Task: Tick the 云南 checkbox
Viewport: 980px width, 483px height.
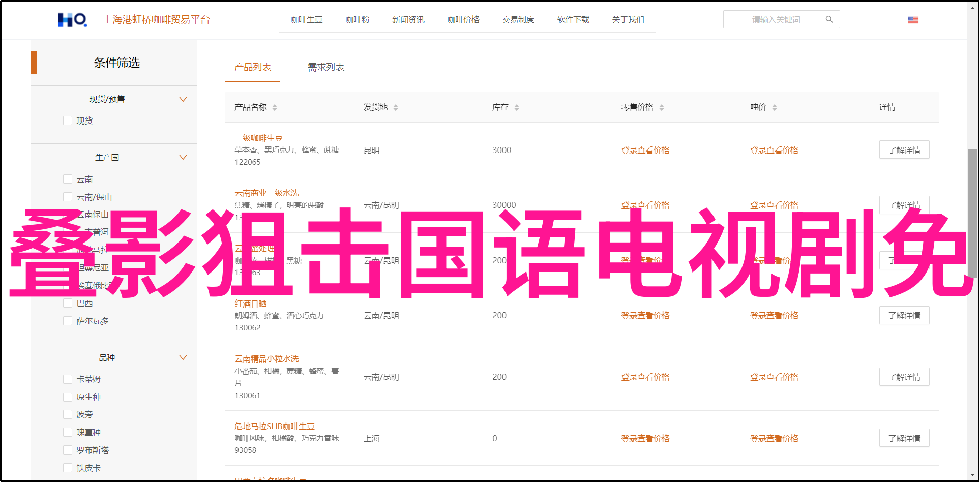Action: (x=68, y=179)
